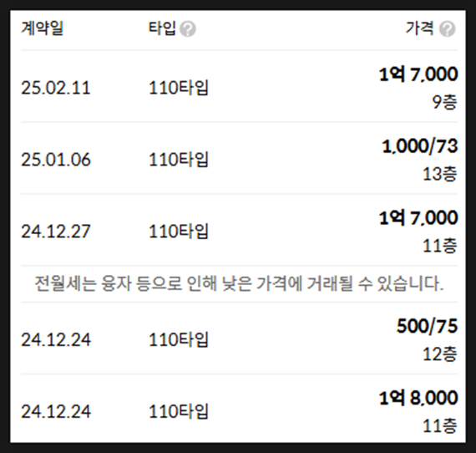Open the 24.12.27 transaction row

coord(239,230)
